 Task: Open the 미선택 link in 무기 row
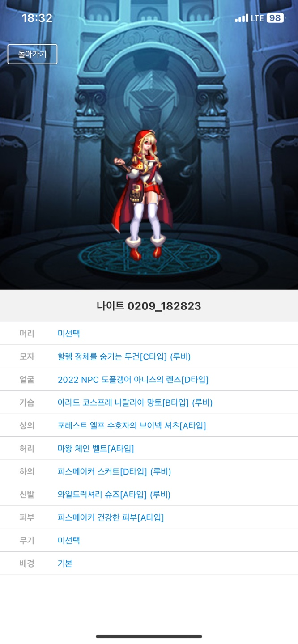coord(69,540)
